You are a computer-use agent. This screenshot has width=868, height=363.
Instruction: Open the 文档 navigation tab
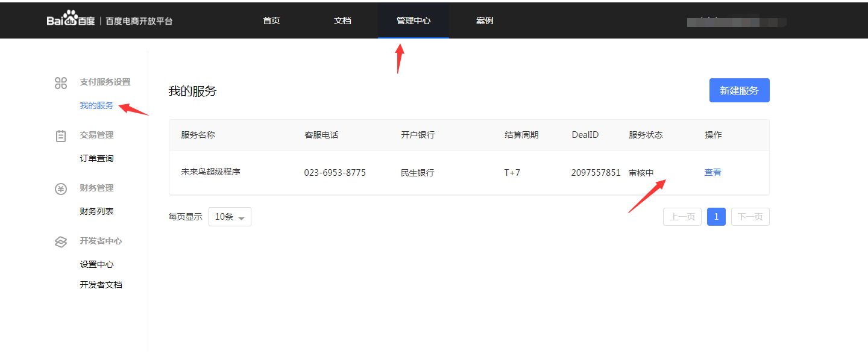342,20
